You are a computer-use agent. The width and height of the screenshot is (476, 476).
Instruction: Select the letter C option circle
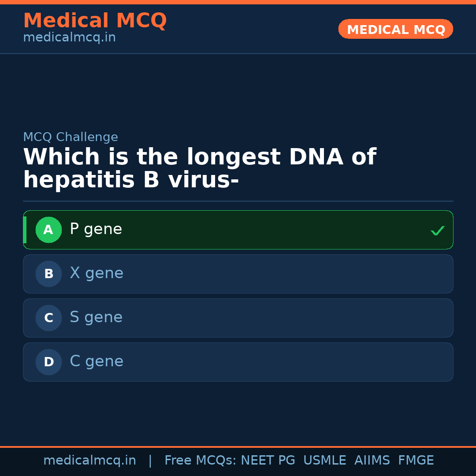48,318
